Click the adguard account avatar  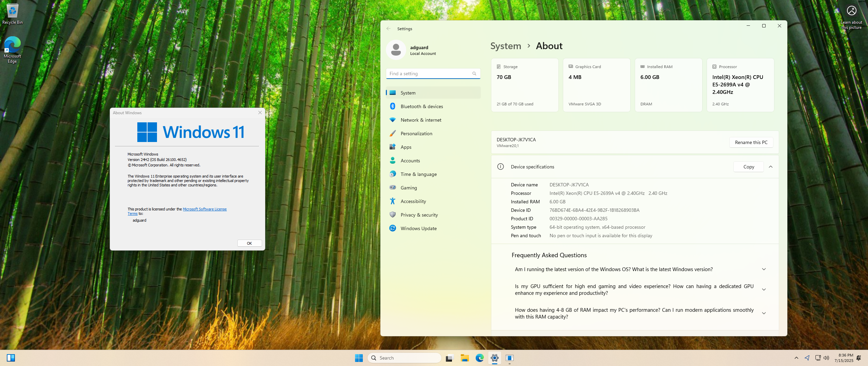point(396,50)
